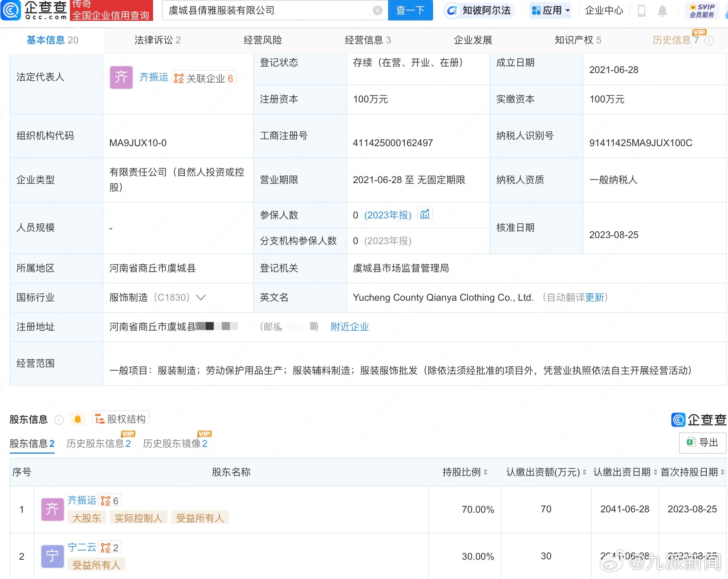This screenshot has width=728, height=579.
Task: Click the 齐 avatar of legal representative
Action: pyautogui.click(x=121, y=77)
